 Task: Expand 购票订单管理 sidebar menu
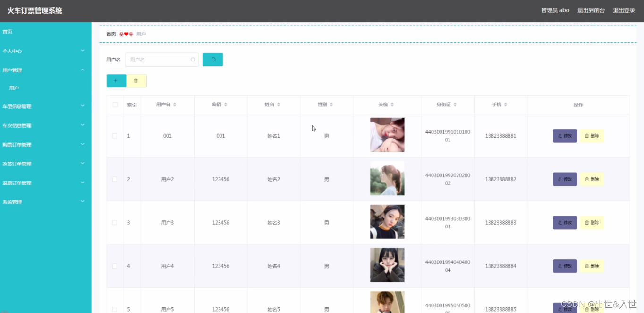[45, 145]
